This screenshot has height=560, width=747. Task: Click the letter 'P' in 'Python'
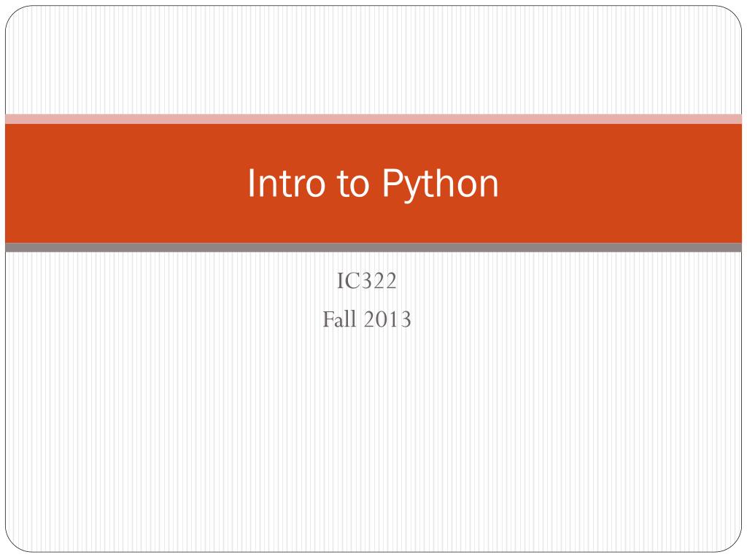pyautogui.click(x=392, y=182)
